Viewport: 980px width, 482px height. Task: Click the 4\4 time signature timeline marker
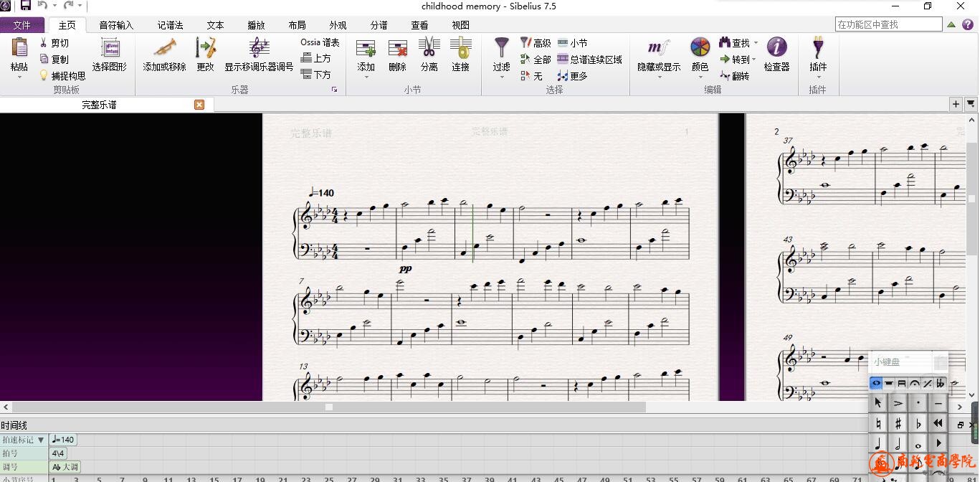click(x=58, y=453)
